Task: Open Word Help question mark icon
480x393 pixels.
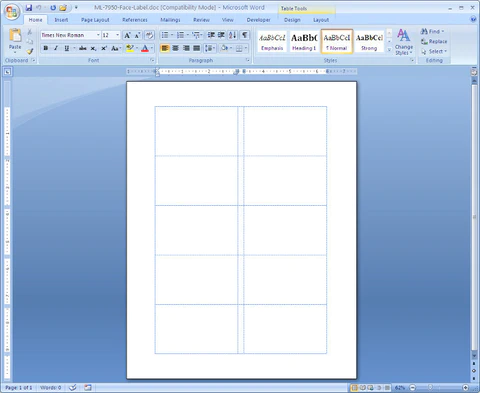Action: [473, 19]
